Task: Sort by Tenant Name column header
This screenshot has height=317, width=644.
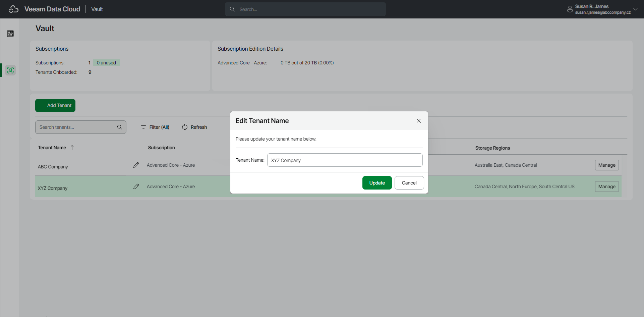Action: (52, 148)
